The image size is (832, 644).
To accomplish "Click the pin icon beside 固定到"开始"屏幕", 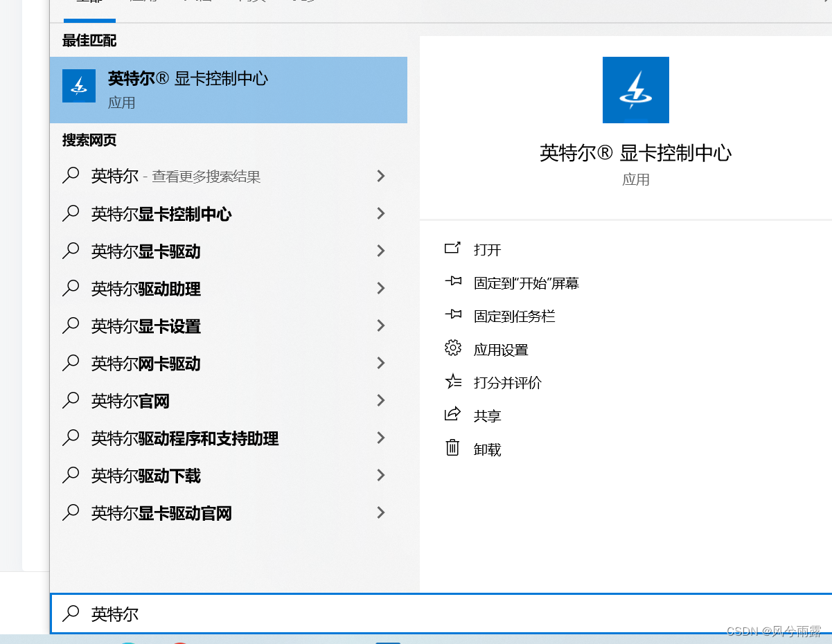I will point(452,281).
